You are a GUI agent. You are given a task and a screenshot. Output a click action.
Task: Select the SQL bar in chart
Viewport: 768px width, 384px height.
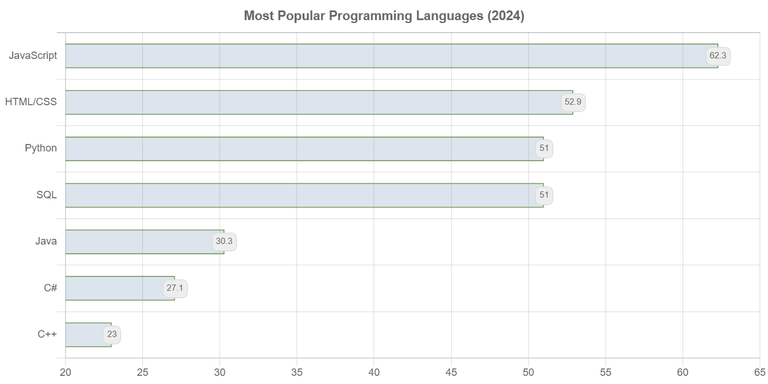(304, 195)
